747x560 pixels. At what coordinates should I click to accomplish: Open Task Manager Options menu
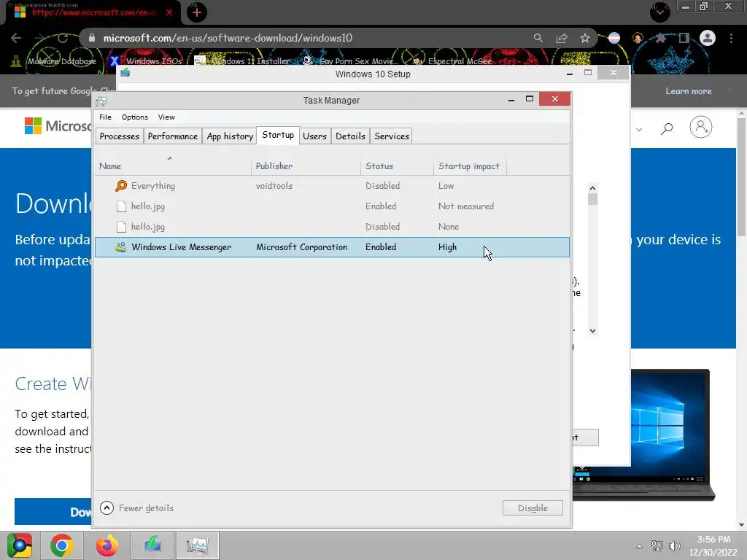(135, 117)
